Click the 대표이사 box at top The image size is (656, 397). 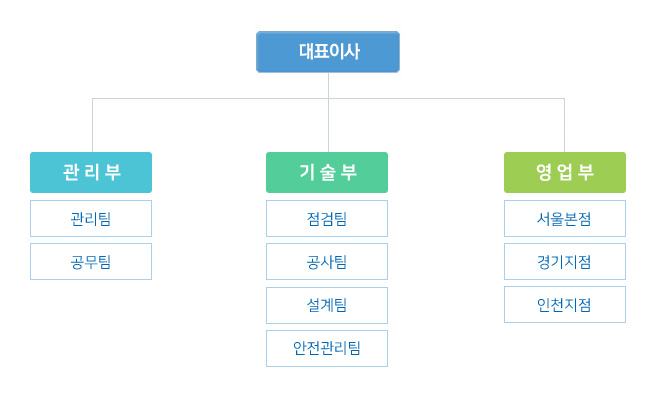[x=328, y=51]
